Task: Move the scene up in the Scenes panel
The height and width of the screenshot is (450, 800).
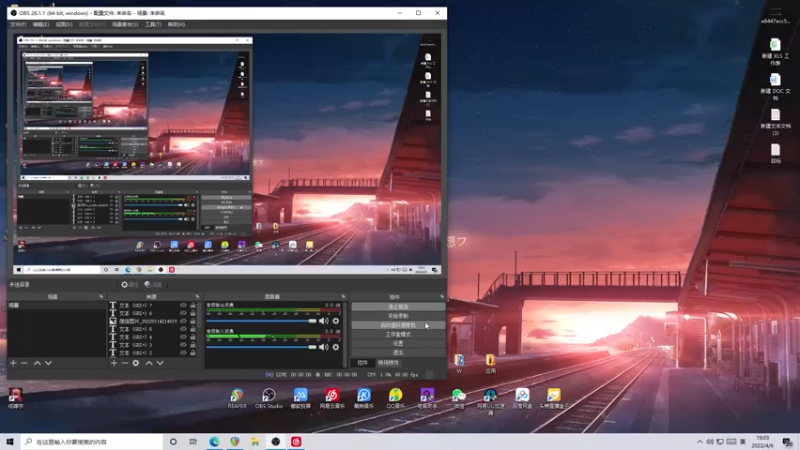Action: tap(37, 363)
